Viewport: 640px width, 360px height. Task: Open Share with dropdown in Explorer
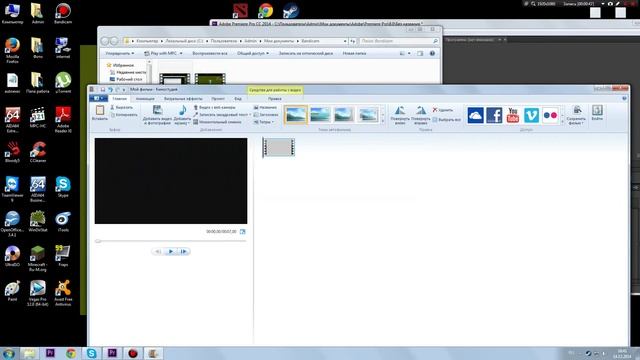(253, 53)
